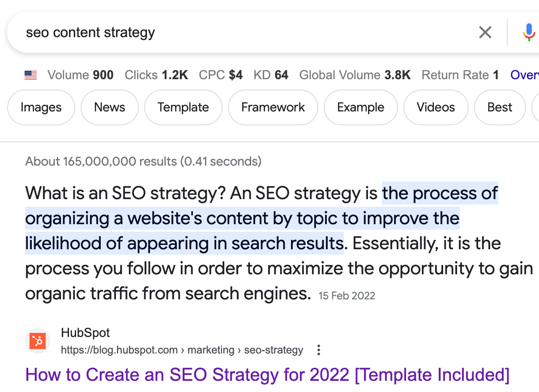Click the US flag icon in the metrics bar
539x392 pixels.
click(30, 75)
